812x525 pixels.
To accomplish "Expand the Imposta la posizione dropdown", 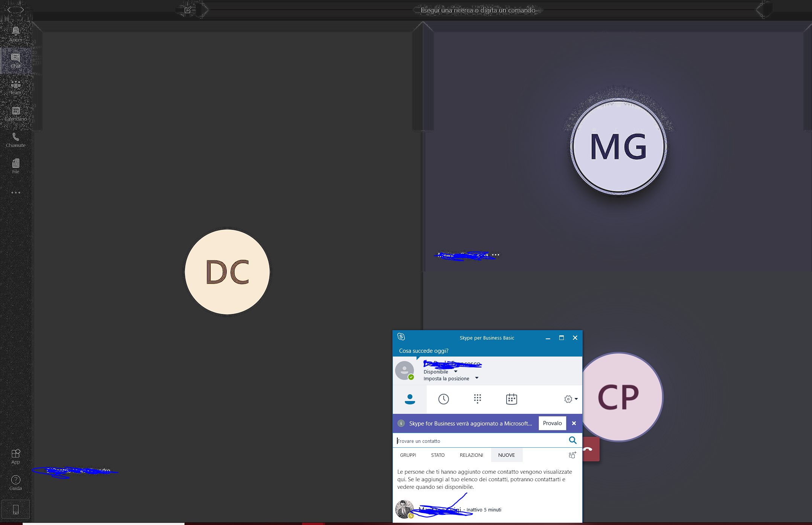I will coord(476,378).
